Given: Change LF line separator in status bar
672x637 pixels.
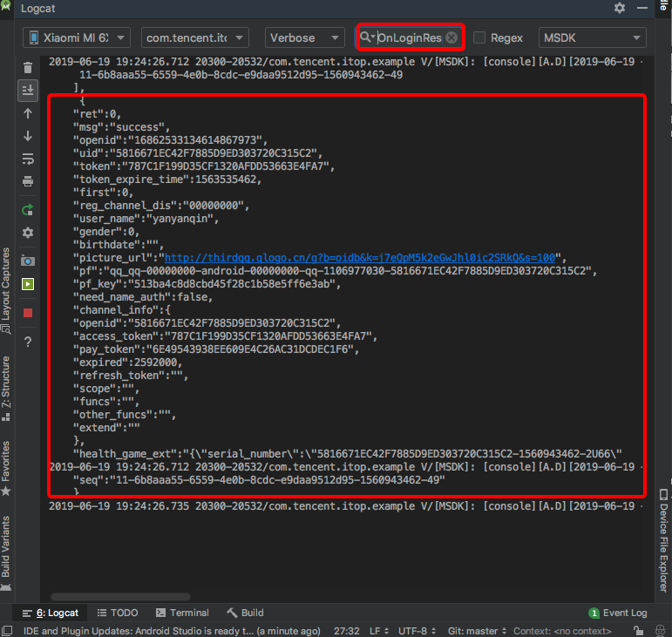Looking at the screenshot, I should click(379, 631).
